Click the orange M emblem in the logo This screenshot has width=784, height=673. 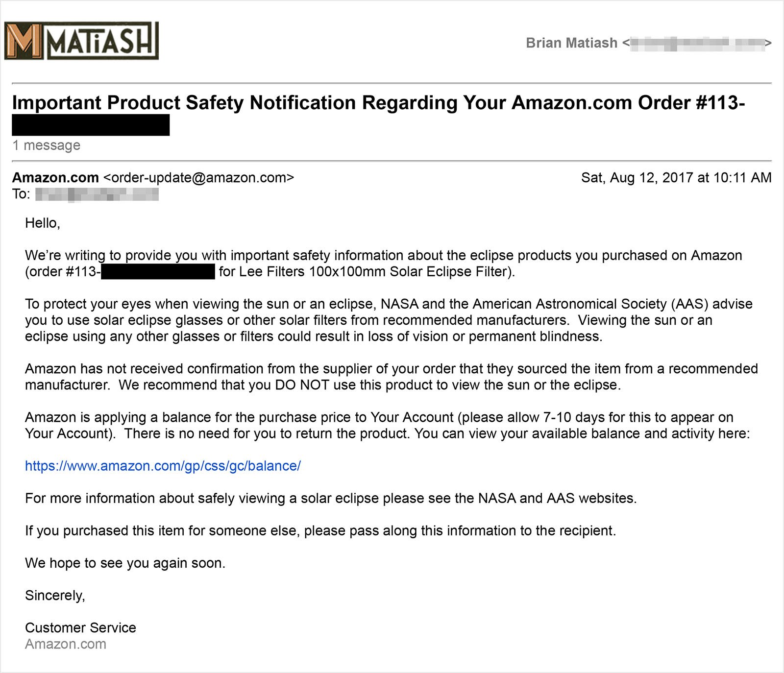click(24, 42)
